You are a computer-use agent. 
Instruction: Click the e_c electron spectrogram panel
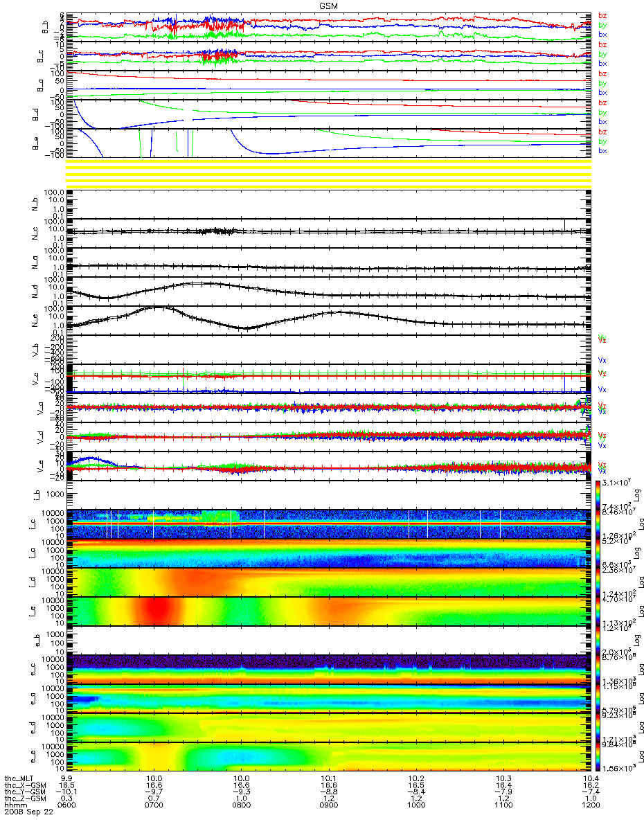[x=329, y=669]
